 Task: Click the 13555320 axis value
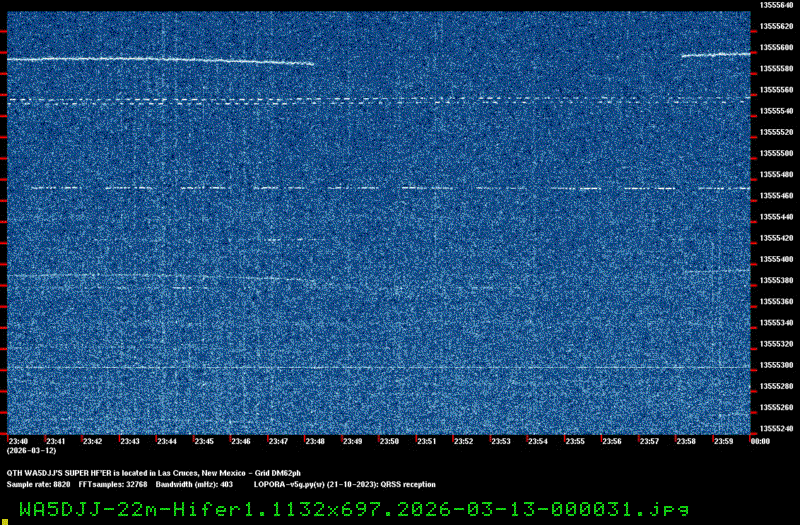(x=776, y=344)
